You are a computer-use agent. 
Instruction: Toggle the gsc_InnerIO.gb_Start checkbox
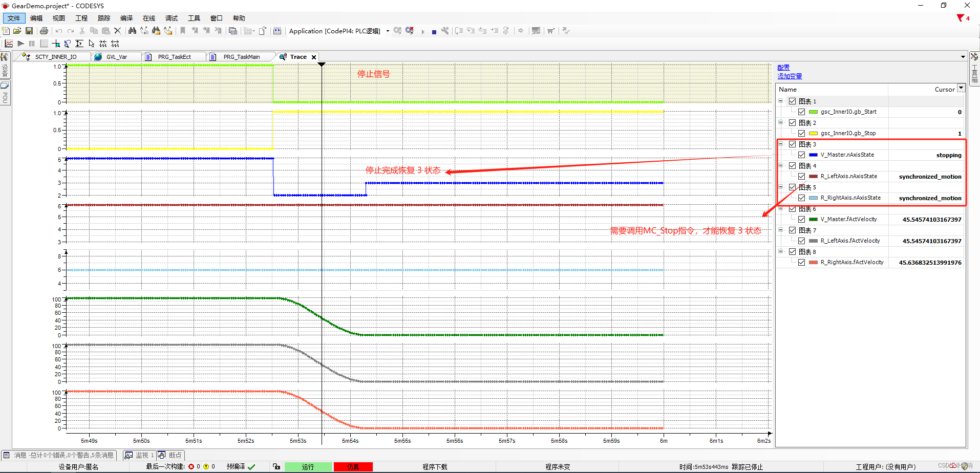(x=801, y=112)
